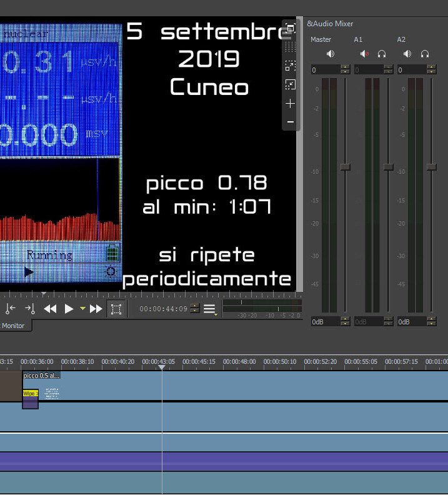Lower Master gain with down stepper
448x495 pixels.
(346, 324)
